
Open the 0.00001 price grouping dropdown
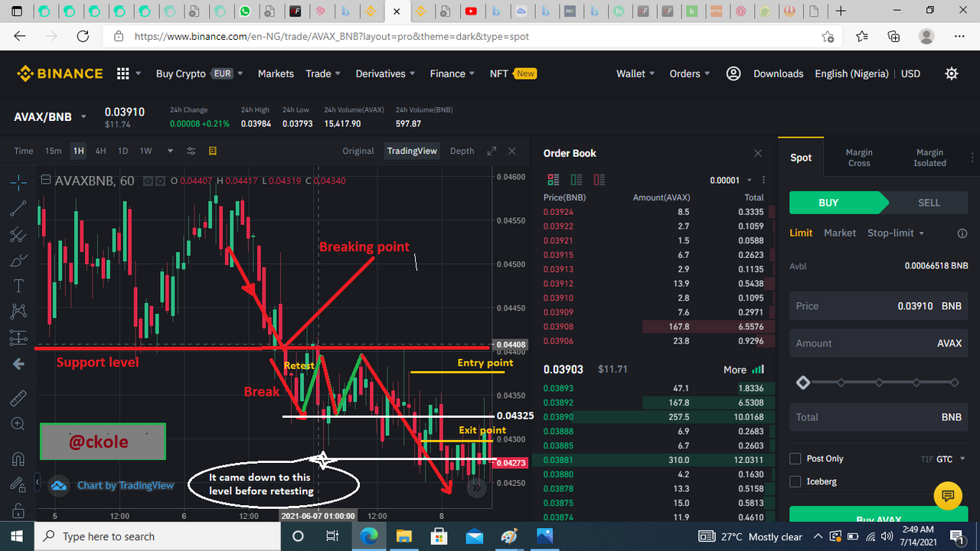pos(730,181)
